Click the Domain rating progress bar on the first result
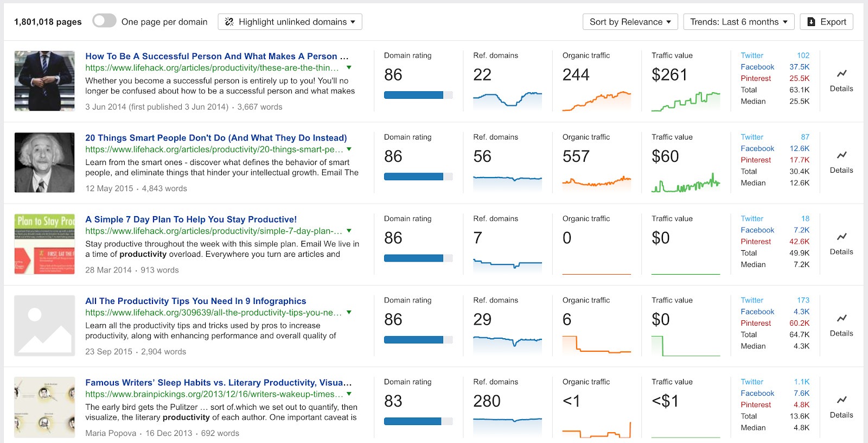This screenshot has height=443, width=868. pos(418,94)
